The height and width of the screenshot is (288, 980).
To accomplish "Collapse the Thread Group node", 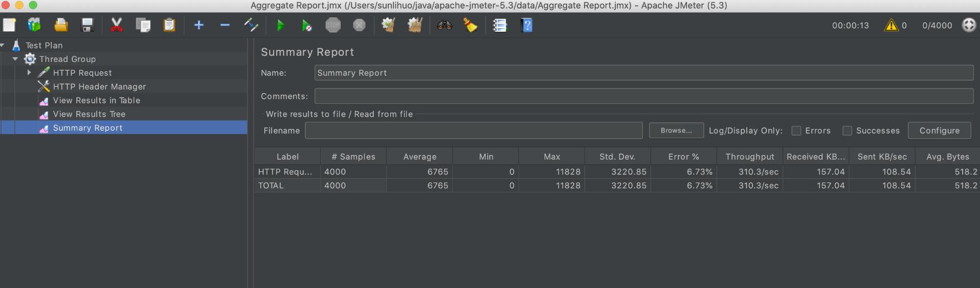I will coord(15,59).
